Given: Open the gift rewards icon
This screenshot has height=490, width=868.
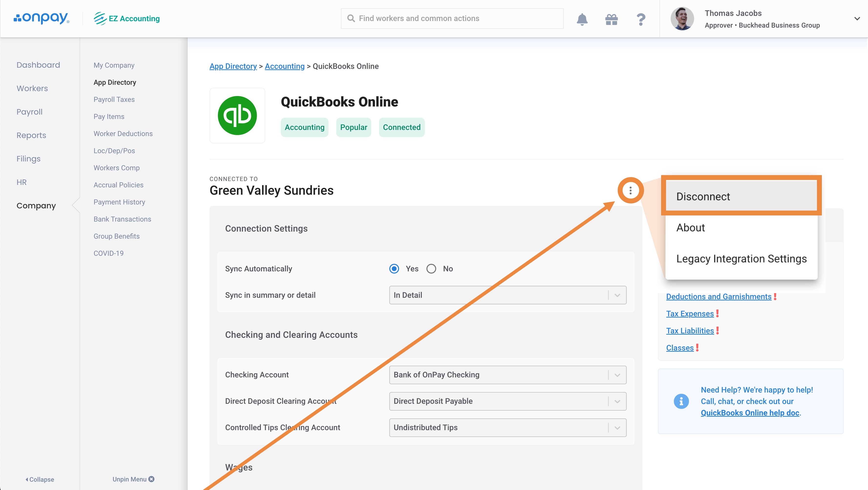Looking at the screenshot, I should point(611,19).
